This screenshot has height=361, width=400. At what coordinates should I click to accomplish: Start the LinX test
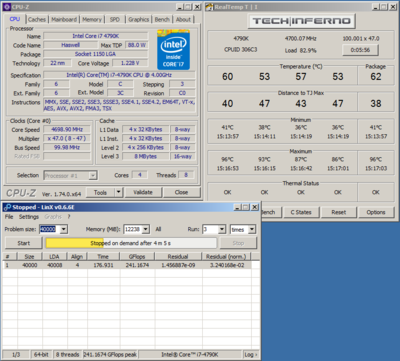pos(24,243)
